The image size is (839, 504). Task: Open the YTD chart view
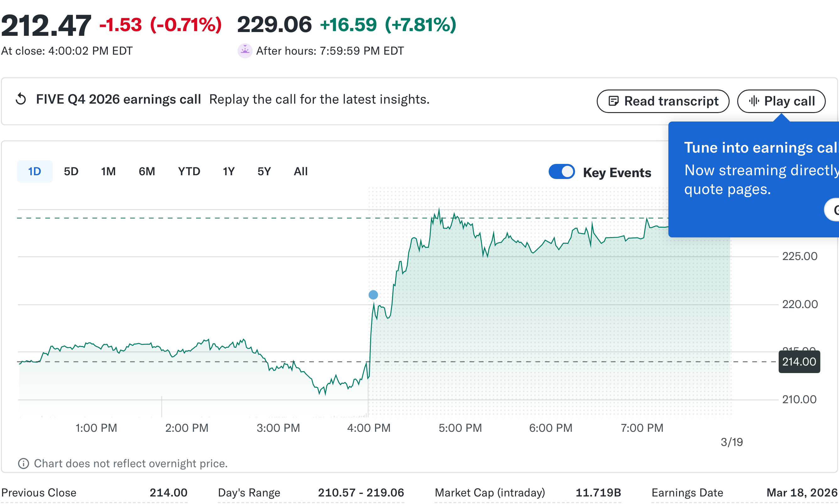click(189, 172)
